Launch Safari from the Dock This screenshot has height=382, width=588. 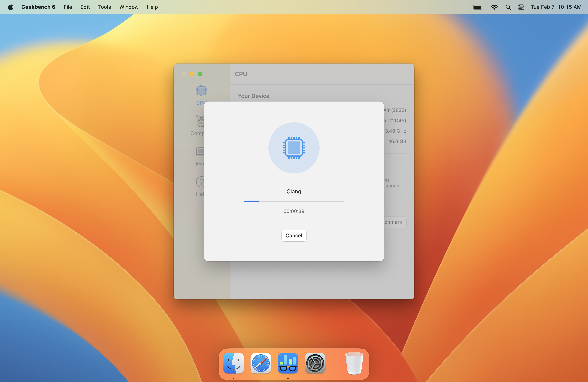[261, 363]
